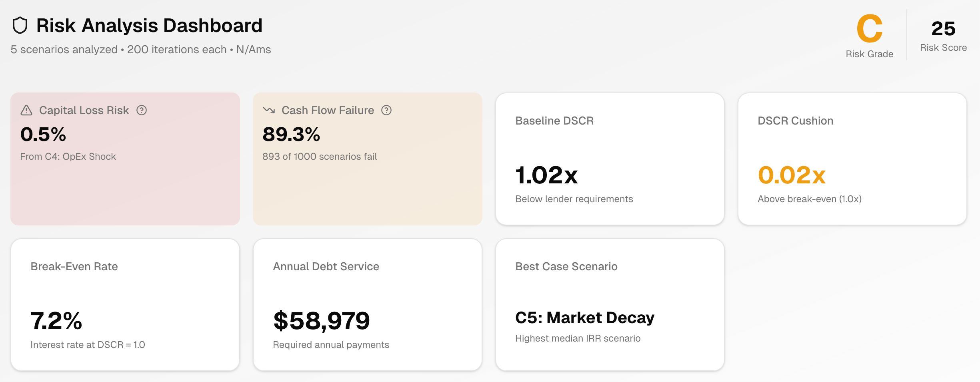The height and width of the screenshot is (382, 980).
Task: Click the 89.3% failure rate figure
Action: [291, 135]
